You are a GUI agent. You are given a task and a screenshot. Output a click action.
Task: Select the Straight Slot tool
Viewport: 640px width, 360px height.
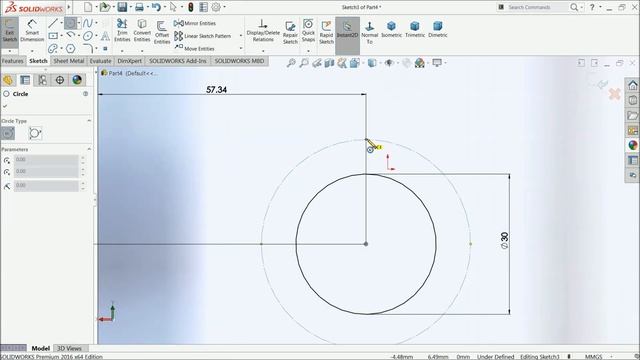click(x=53, y=49)
